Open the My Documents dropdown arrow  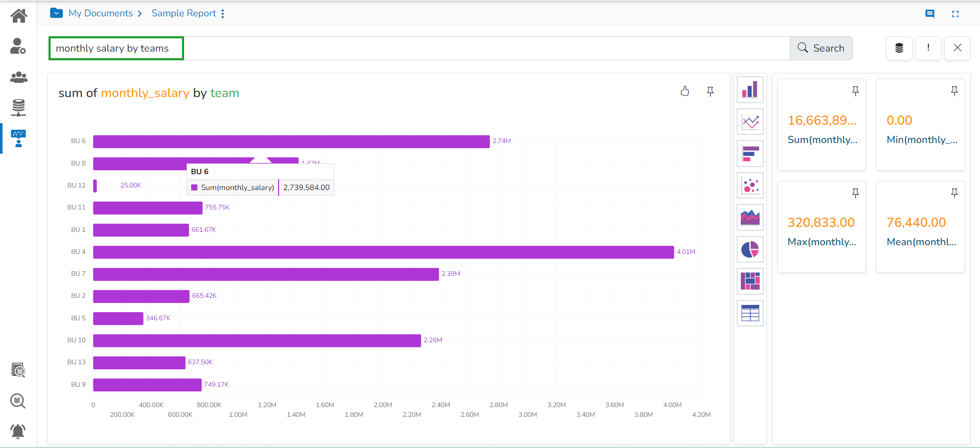(x=56, y=13)
